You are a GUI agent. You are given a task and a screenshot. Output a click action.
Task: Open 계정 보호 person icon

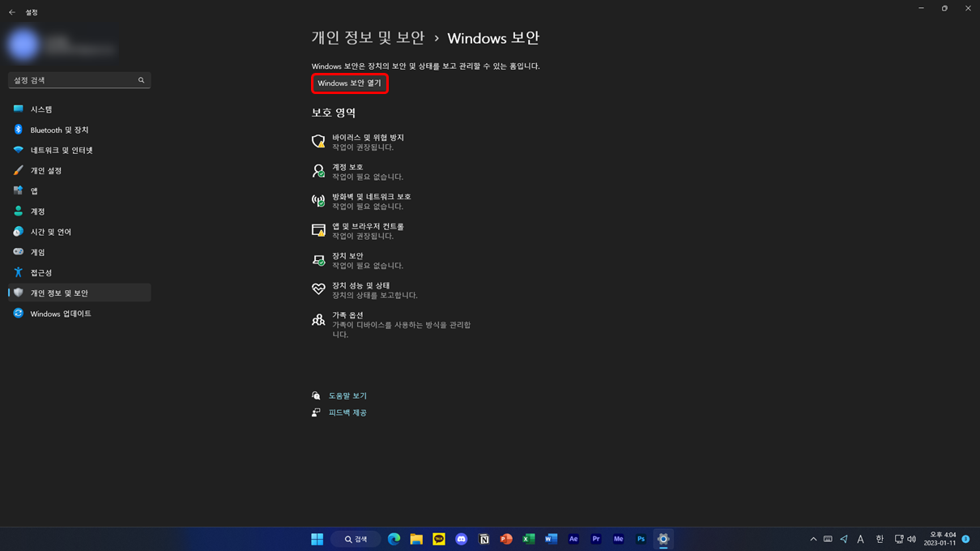[318, 171]
